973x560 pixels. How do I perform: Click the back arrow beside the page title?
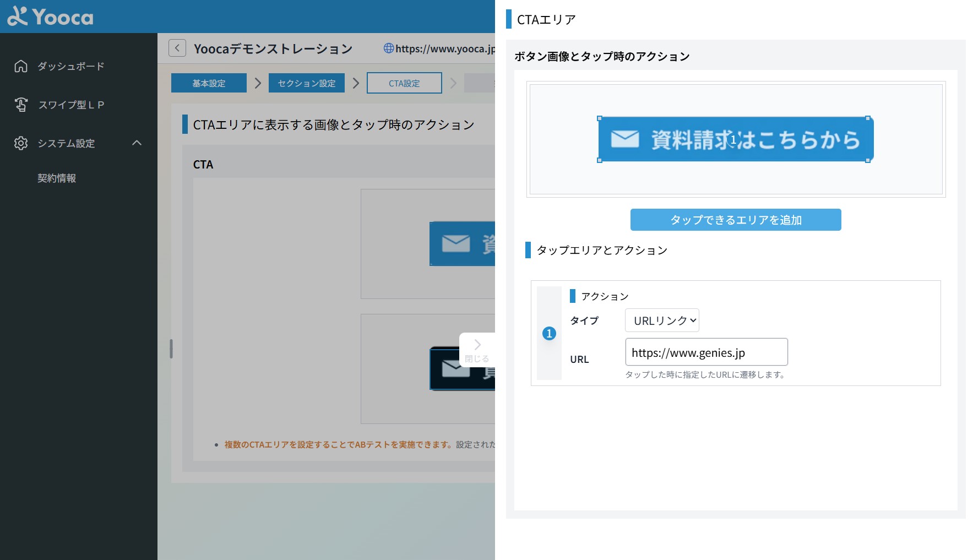177,48
